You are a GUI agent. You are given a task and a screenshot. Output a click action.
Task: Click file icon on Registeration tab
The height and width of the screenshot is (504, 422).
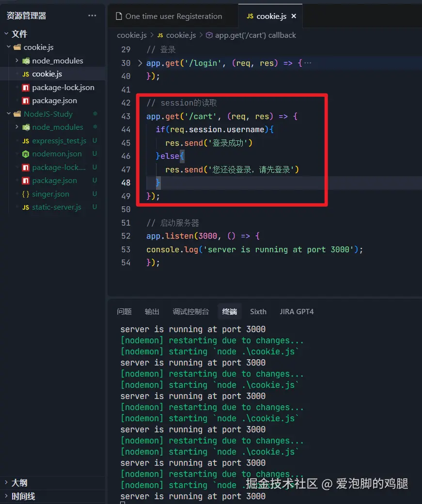119,16
